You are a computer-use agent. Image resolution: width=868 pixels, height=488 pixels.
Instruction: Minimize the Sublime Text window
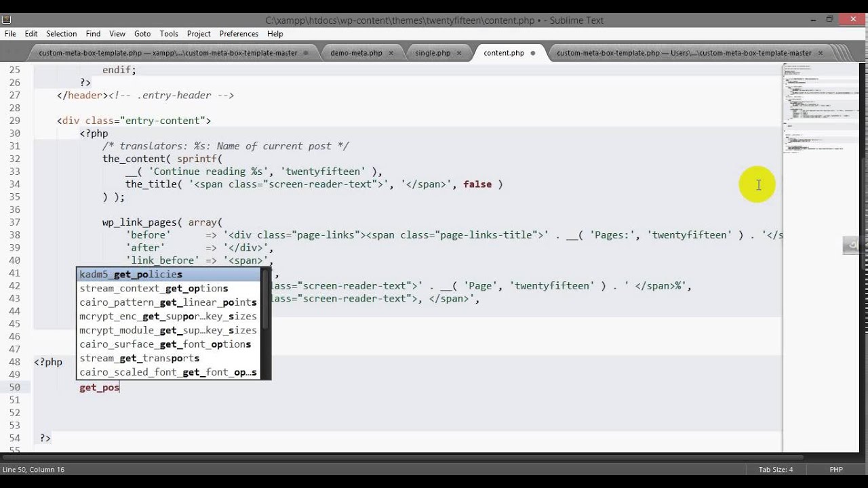click(813, 20)
